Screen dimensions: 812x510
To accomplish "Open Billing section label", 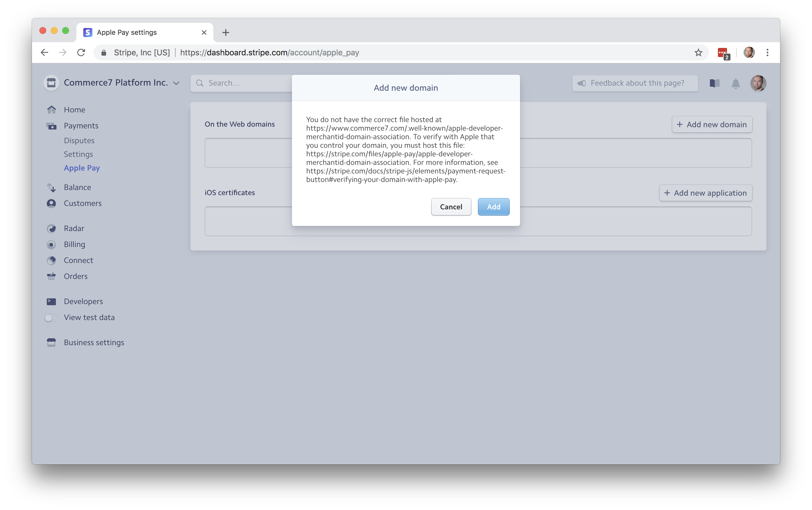I will (74, 244).
